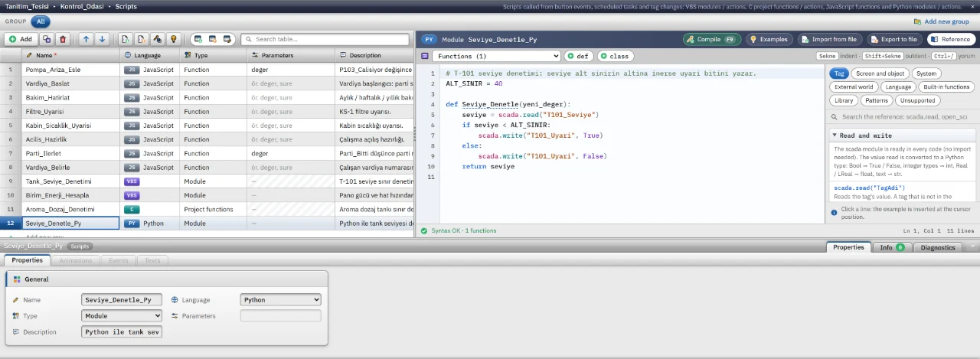Delete selected script with red trash icon
Image resolution: width=980 pixels, height=359 pixels.
(63, 38)
